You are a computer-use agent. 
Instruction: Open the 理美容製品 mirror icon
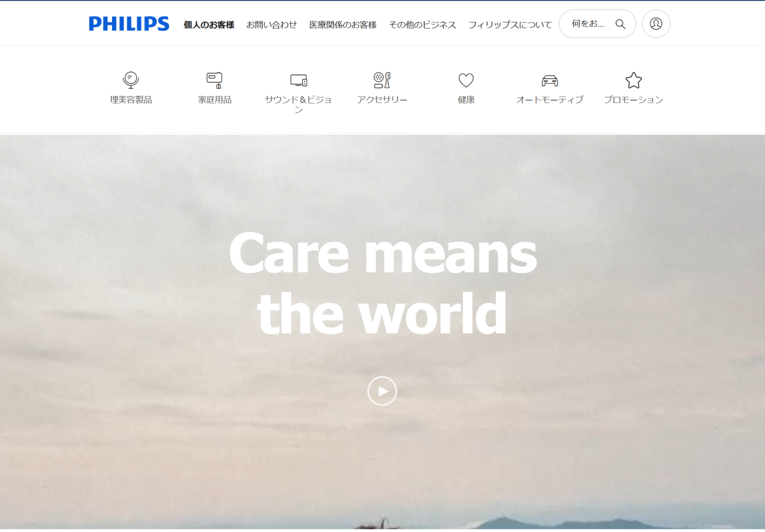(x=131, y=80)
